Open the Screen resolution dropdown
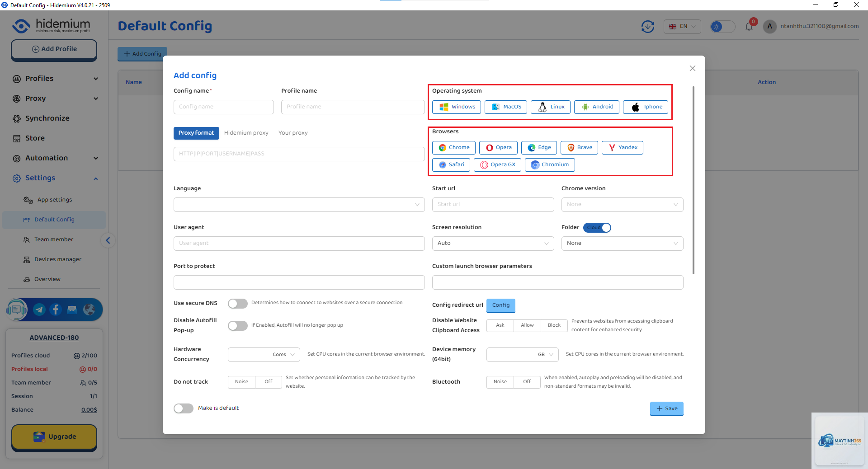The image size is (868, 469). [x=493, y=244]
